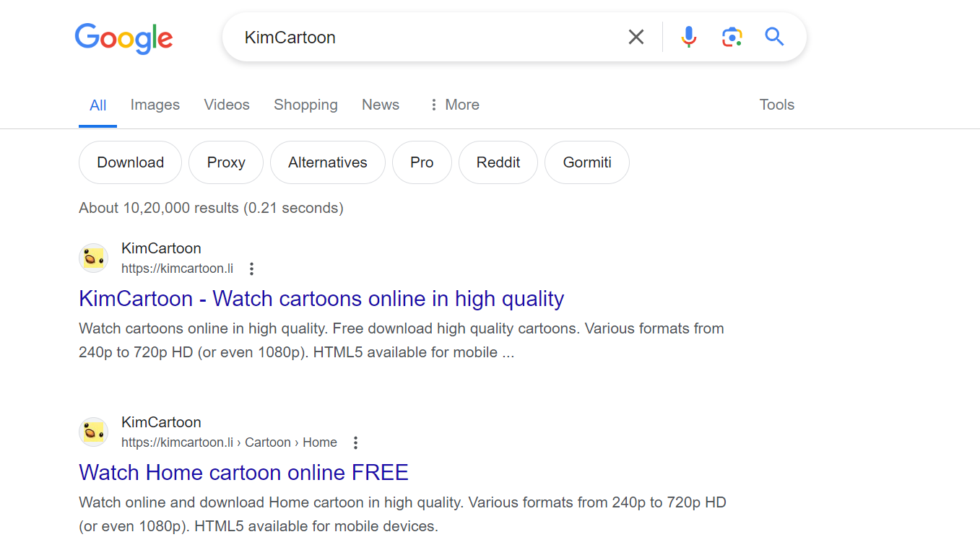Switch to the News tab
The image size is (980, 550).
pyautogui.click(x=380, y=105)
